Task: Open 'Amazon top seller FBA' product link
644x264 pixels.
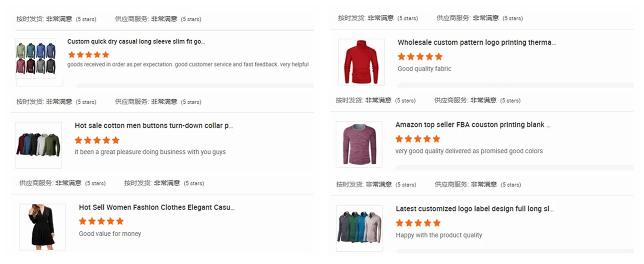Action: point(473,125)
